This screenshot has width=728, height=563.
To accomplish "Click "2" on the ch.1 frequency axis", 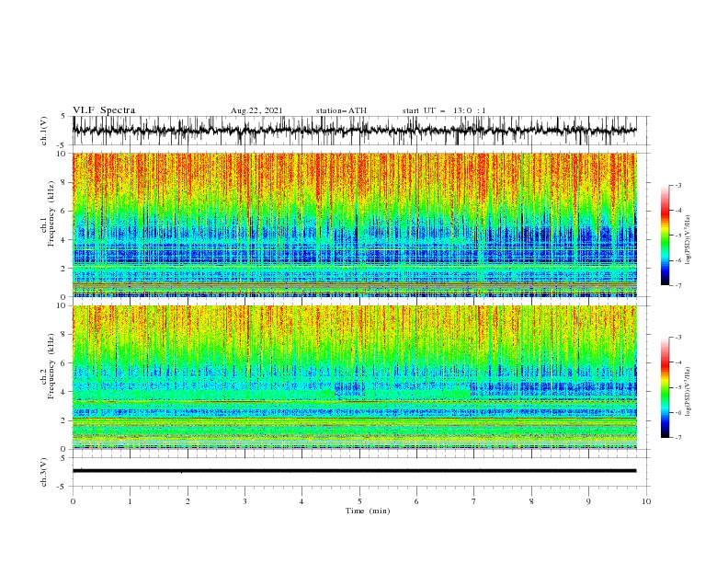I will 64,268.
